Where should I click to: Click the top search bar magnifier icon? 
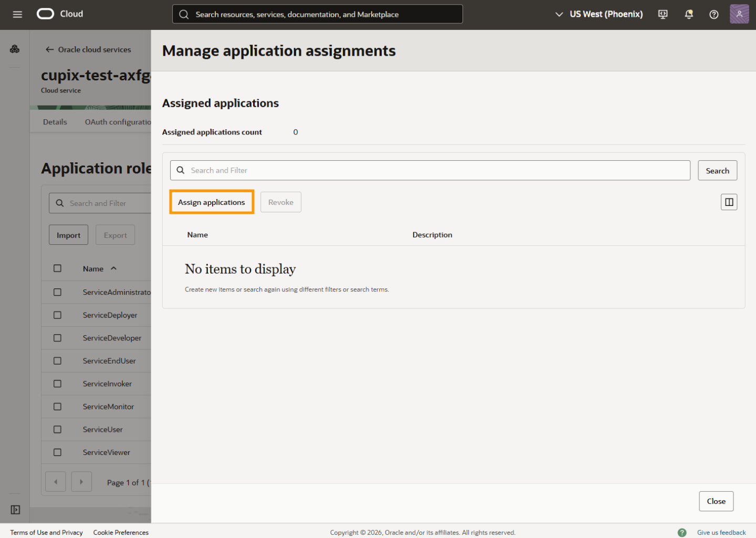(184, 14)
